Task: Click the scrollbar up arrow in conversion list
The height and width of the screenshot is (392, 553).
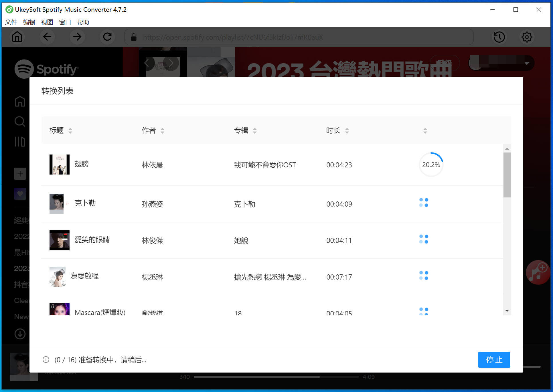Action: [507, 149]
